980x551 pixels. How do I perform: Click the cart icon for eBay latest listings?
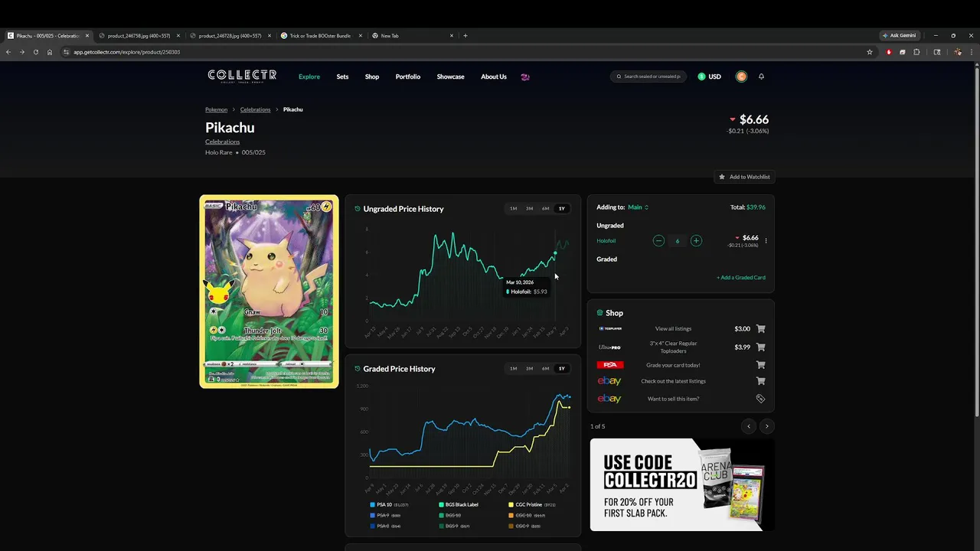[x=760, y=381]
